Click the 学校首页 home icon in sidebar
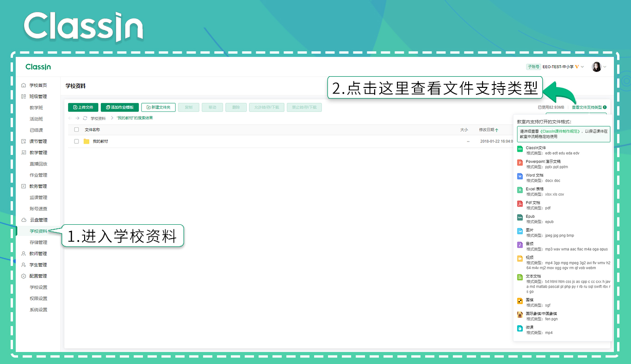Viewport: 631px width, 364px height. click(x=24, y=86)
